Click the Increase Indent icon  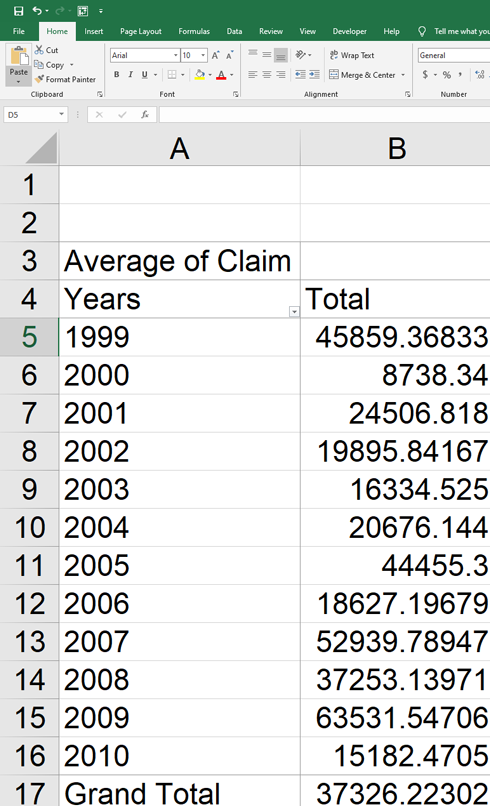pos(314,75)
